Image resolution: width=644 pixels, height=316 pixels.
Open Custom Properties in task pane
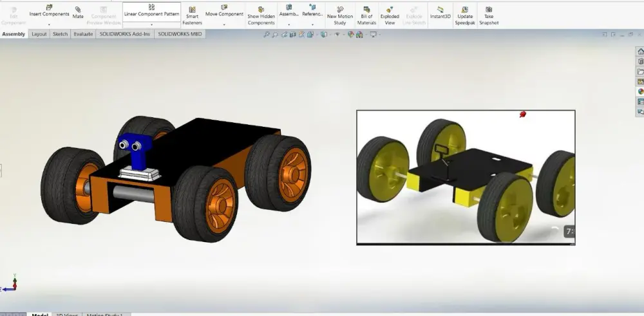point(640,102)
